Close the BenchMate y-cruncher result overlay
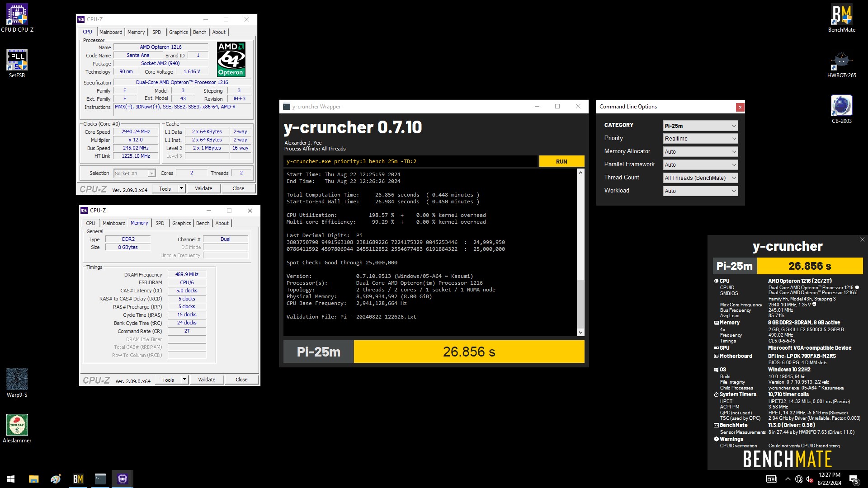Screen dimensions: 868x488 click(x=862, y=240)
